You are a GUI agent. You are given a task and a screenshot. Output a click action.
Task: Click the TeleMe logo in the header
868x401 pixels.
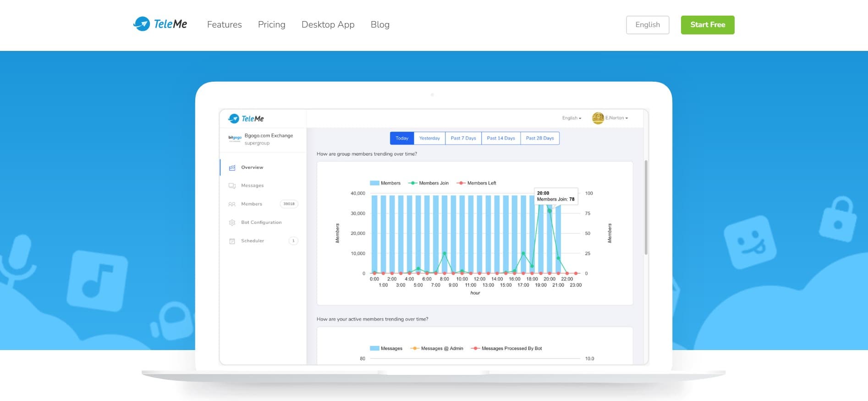(x=160, y=24)
